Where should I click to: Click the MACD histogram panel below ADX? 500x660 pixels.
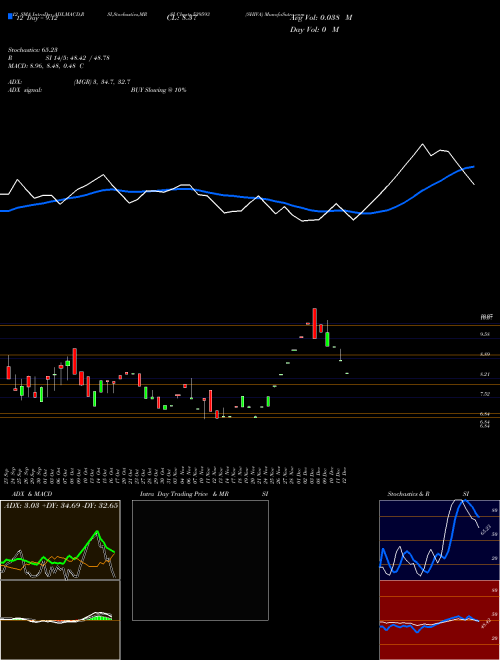(x=60, y=620)
